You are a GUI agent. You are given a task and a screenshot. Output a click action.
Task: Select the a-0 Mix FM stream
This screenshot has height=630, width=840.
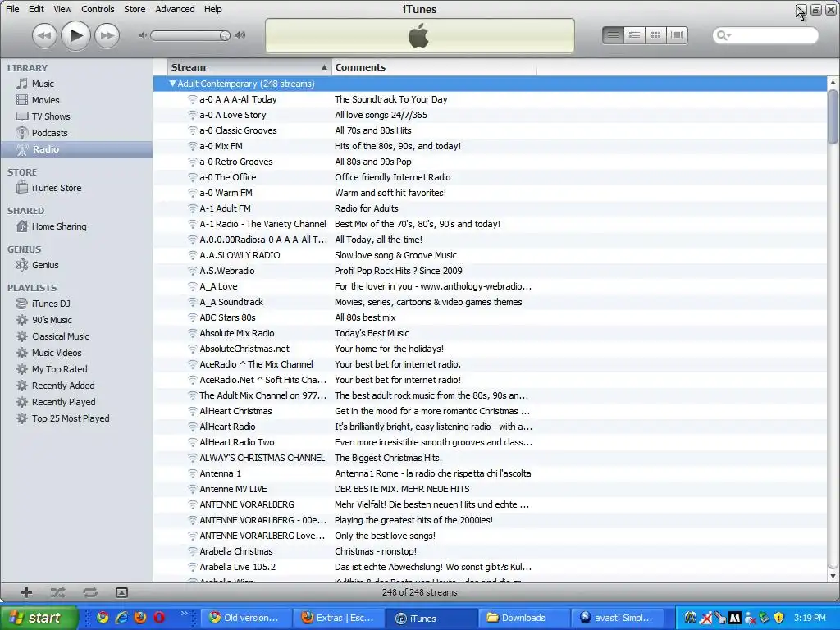point(491,146)
